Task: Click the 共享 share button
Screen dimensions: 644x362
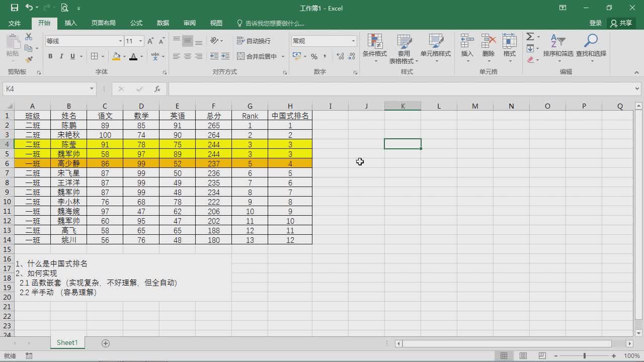Action: coord(621,23)
